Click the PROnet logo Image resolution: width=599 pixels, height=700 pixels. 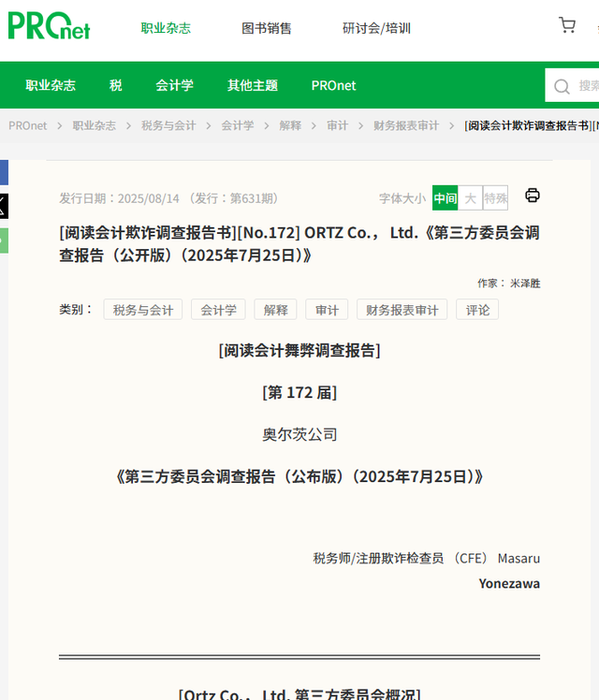[x=49, y=26]
